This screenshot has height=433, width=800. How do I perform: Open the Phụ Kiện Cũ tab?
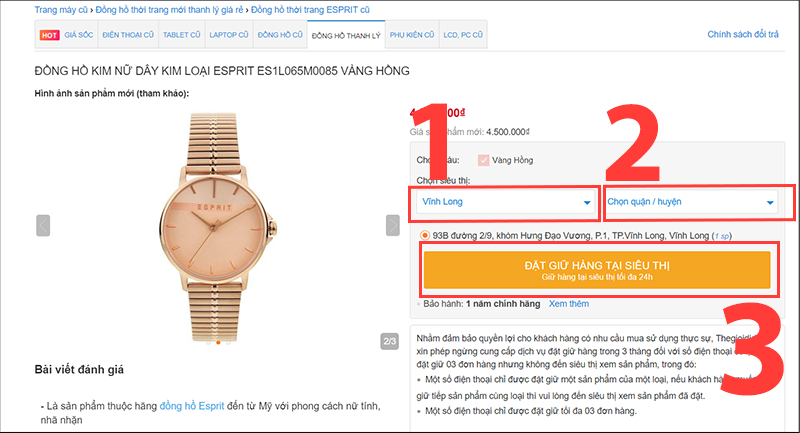pos(412,35)
